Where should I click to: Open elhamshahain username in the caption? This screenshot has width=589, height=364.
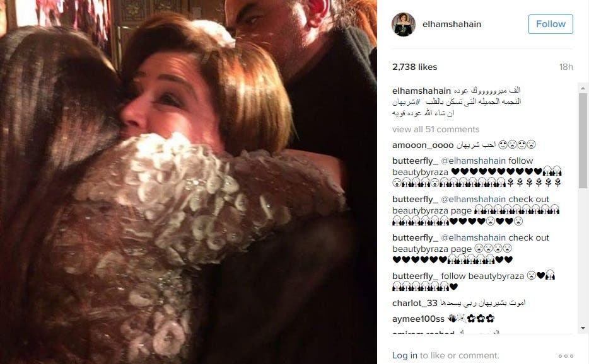pyautogui.click(x=421, y=91)
